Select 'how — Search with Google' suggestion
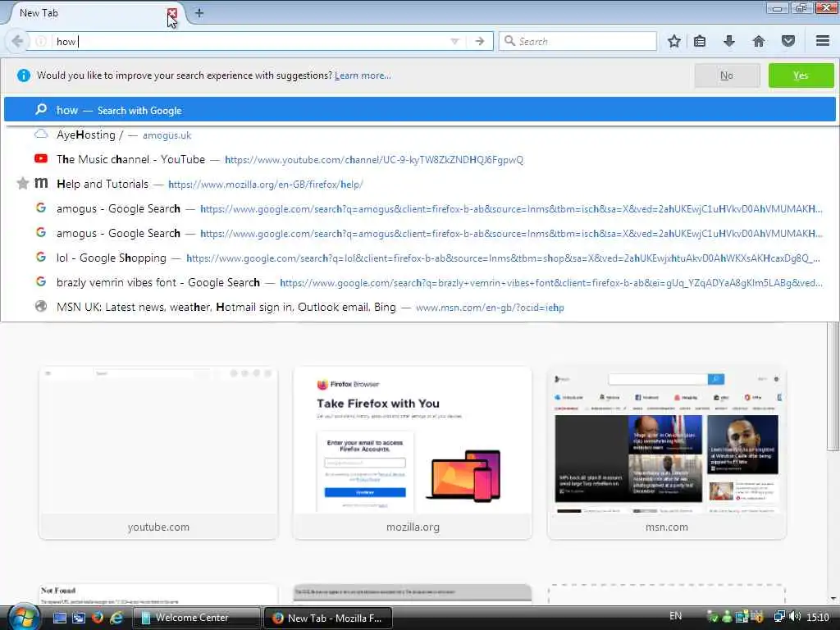 [419, 110]
